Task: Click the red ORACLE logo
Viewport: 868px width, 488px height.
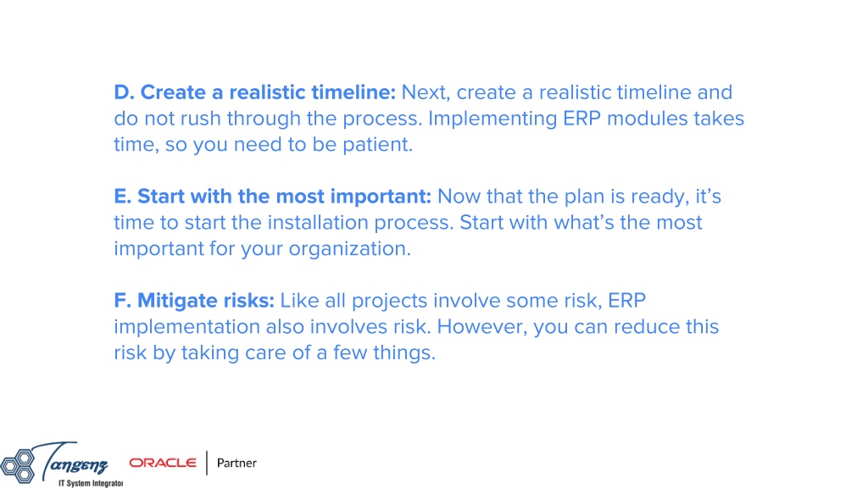Action: pyautogui.click(x=163, y=463)
